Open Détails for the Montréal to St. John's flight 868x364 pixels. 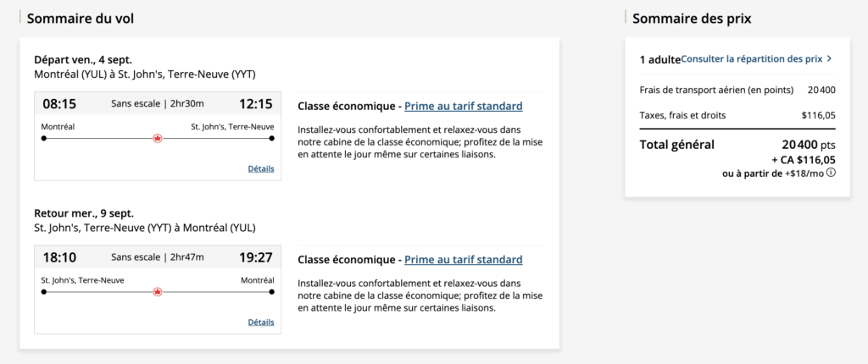tap(261, 168)
